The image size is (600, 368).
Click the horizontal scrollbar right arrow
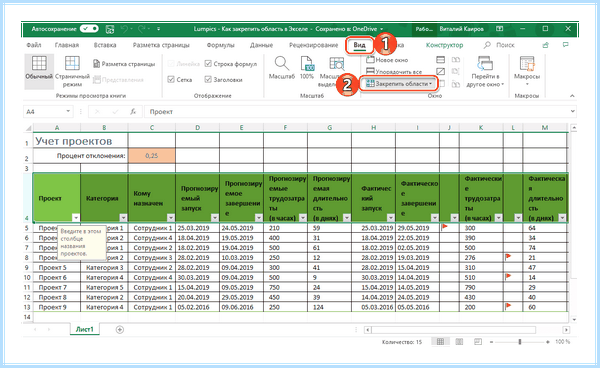(x=566, y=330)
